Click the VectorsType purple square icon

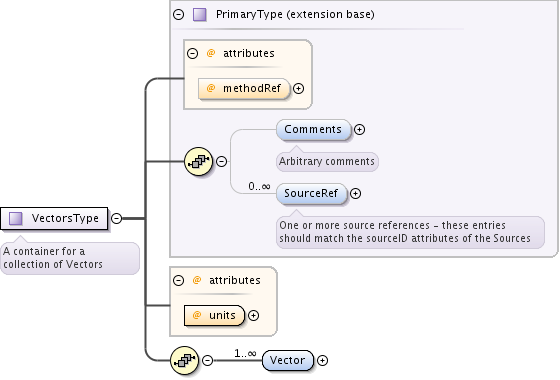[x=15, y=218]
